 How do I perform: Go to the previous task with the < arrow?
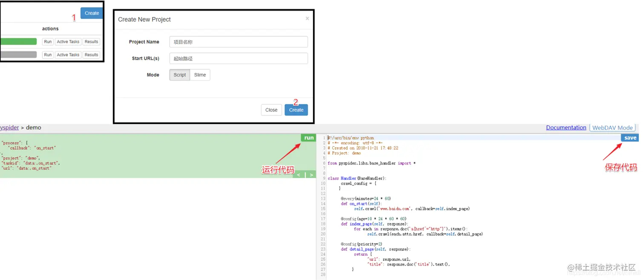(299, 175)
